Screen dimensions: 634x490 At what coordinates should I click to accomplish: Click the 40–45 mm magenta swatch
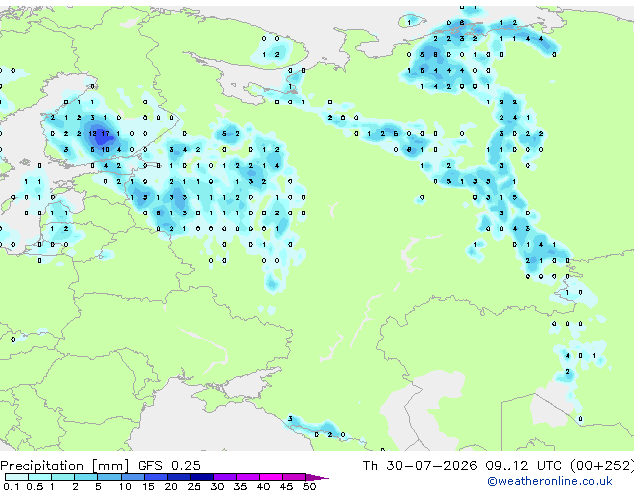coord(271,477)
